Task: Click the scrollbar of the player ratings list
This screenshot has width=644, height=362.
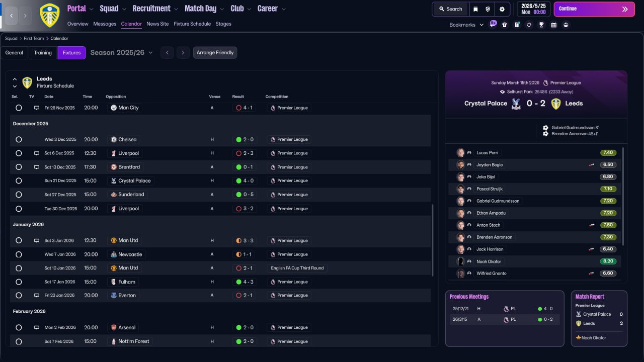Action: (623, 196)
